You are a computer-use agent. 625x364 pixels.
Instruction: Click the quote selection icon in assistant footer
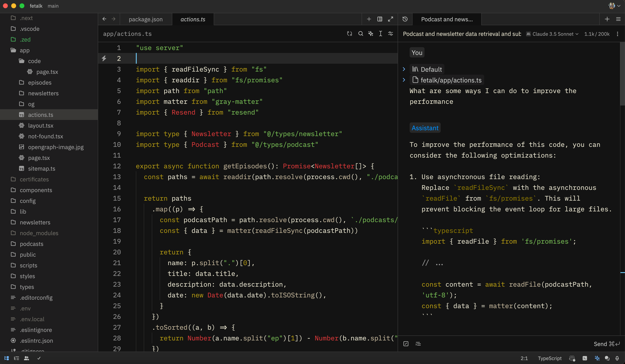point(406,344)
